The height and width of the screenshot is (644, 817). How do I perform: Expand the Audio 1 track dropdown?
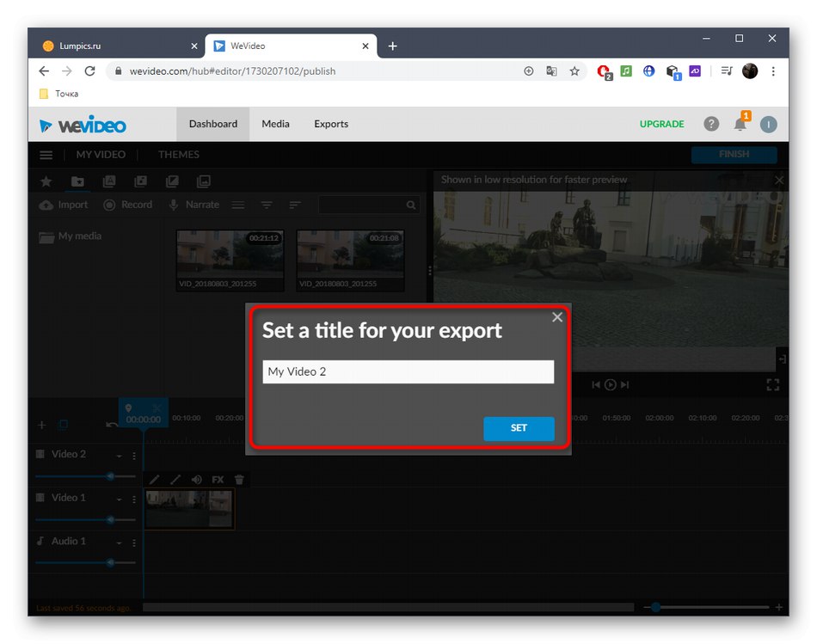click(x=119, y=542)
